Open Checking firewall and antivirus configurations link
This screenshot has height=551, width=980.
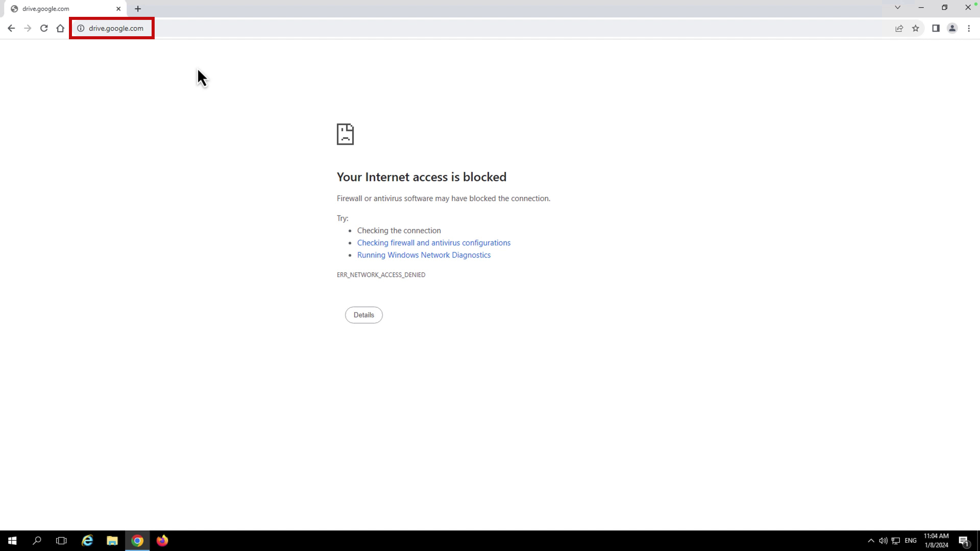point(434,243)
